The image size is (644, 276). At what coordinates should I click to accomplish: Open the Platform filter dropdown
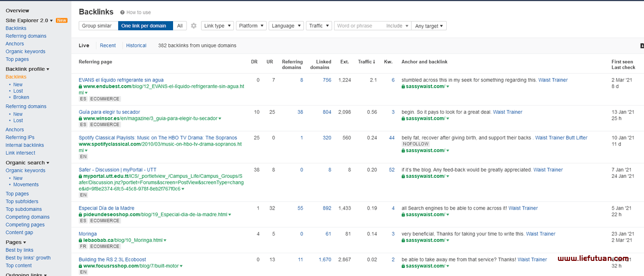[x=251, y=26]
